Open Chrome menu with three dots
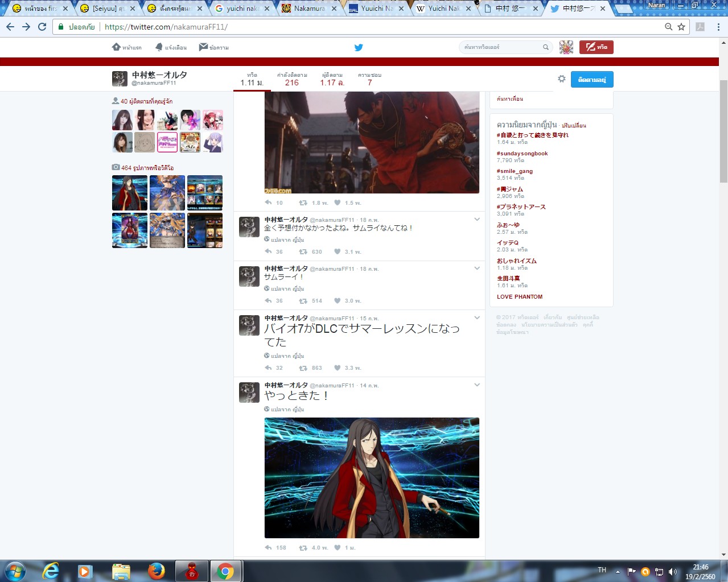The height and width of the screenshot is (582, 728). (718, 27)
